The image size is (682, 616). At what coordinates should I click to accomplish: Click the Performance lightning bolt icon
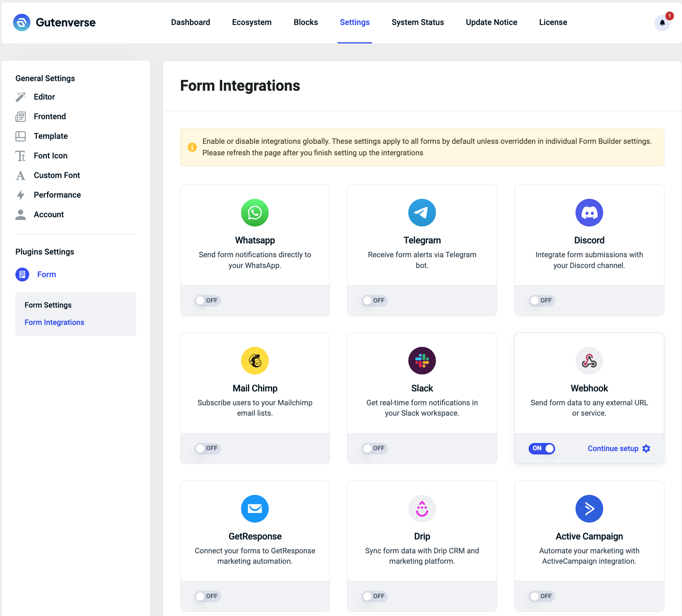(x=21, y=195)
